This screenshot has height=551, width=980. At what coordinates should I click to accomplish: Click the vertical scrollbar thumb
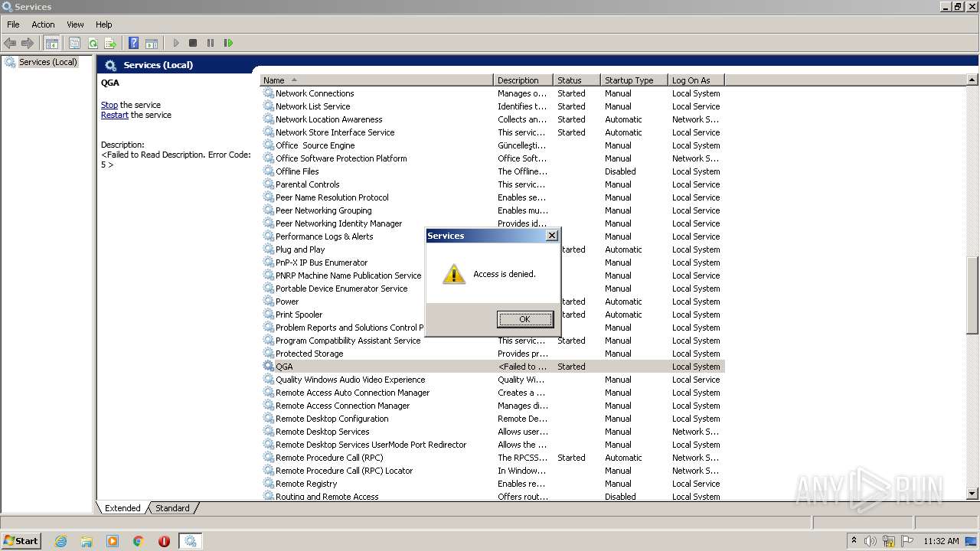coord(972,295)
